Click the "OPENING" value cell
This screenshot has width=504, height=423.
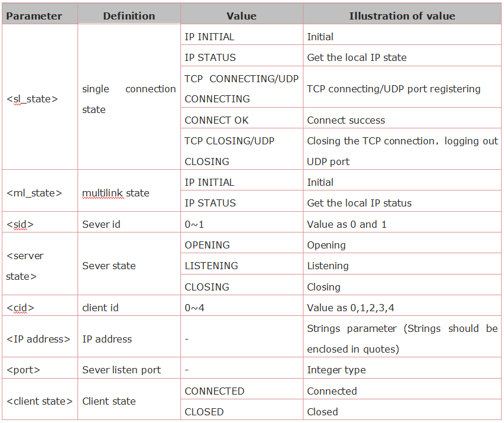[207, 245]
